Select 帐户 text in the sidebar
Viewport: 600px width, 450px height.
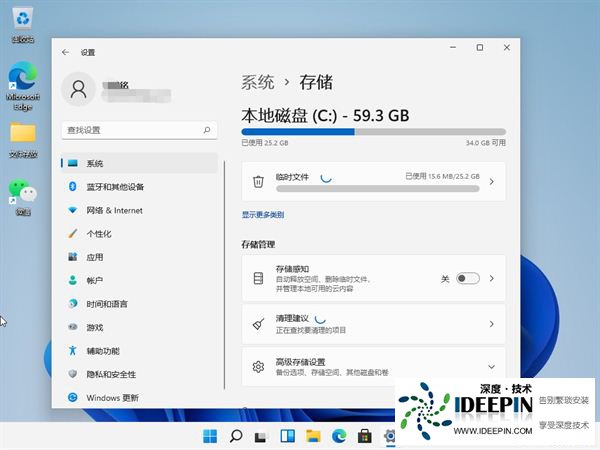(x=95, y=280)
